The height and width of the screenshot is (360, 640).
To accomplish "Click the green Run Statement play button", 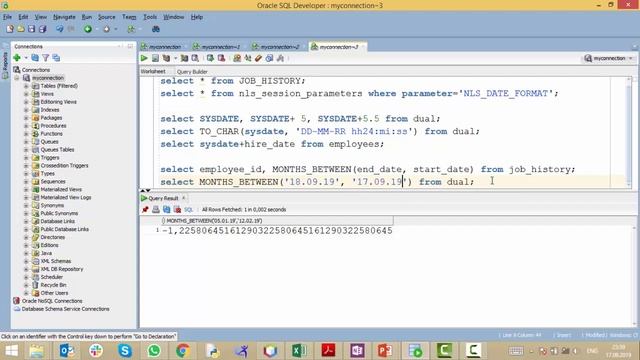I will 144,58.
